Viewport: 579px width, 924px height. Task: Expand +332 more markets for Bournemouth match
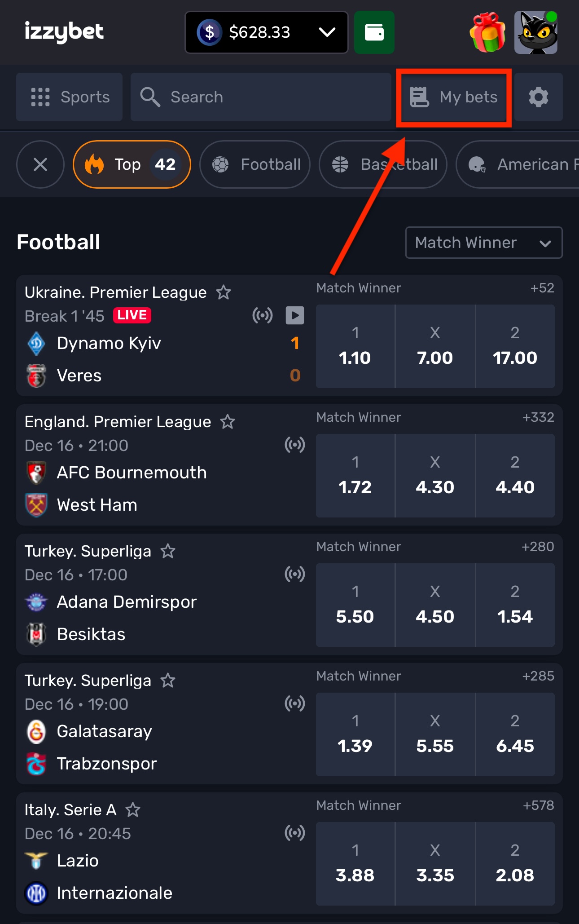[x=538, y=417]
